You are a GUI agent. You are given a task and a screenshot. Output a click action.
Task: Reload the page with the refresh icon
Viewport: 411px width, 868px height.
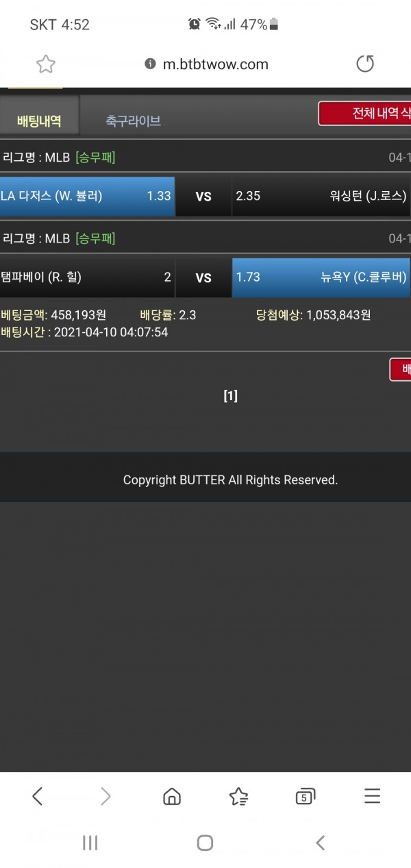(x=365, y=64)
